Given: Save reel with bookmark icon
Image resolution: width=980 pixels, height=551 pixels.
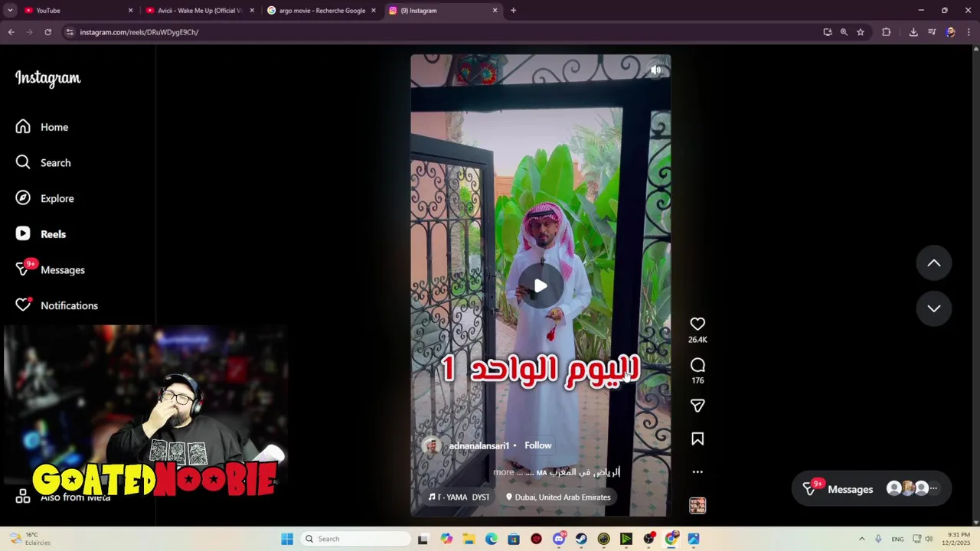Looking at the screenshot, I should [697, 439].
